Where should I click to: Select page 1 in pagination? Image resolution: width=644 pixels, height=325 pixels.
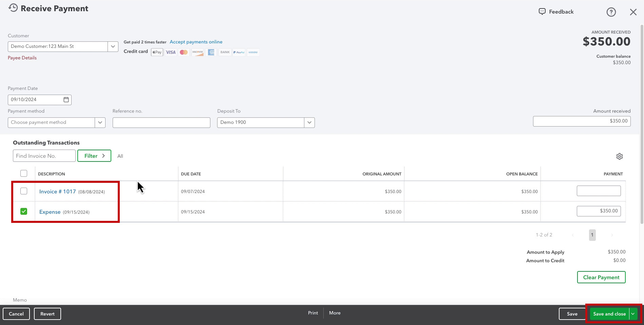pos(592,235)
